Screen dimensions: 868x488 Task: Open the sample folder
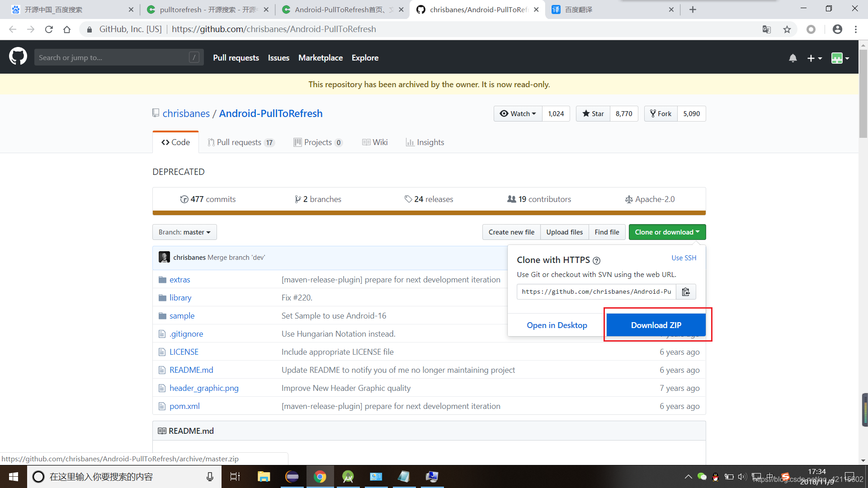182,316
